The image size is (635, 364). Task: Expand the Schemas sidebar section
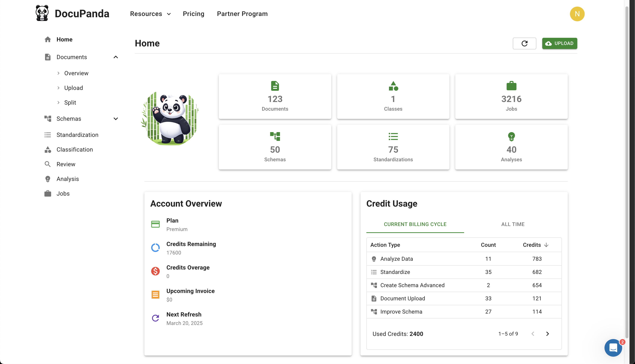[116, 119]
